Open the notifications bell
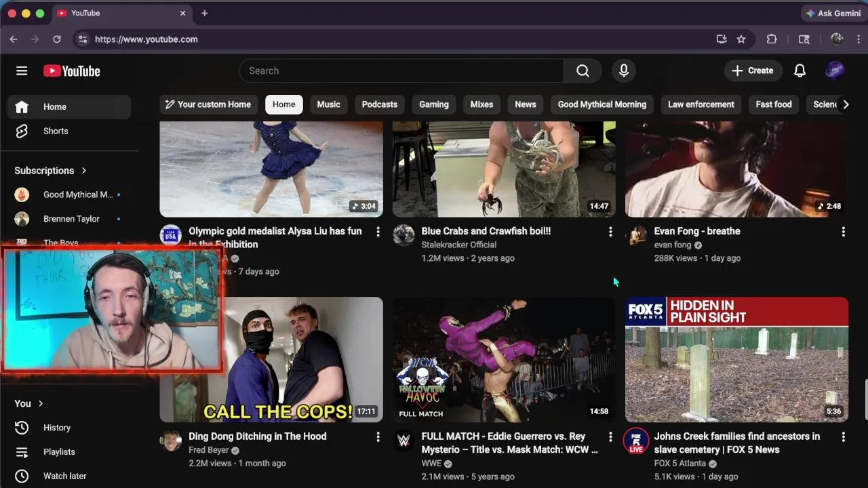Viewport: 868px width, 488px height. click(800, 70)
